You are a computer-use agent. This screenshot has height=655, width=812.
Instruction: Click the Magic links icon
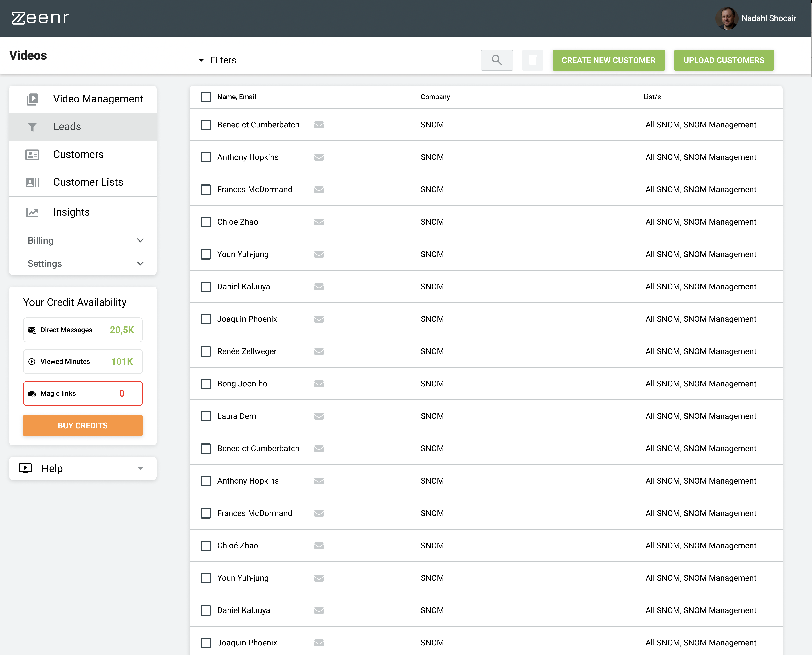pyautogui.click(x=32, y=393)
